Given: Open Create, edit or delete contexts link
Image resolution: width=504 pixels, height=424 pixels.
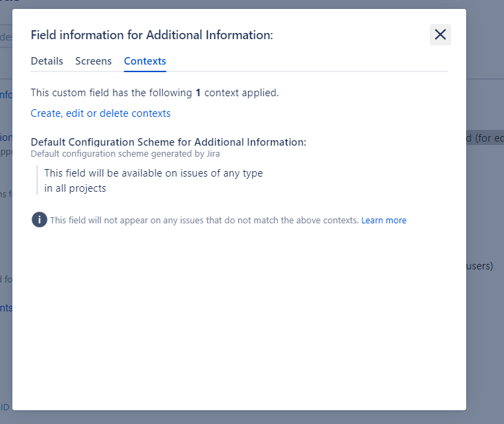Looking at the screenshot, I should tap(100, 113).
